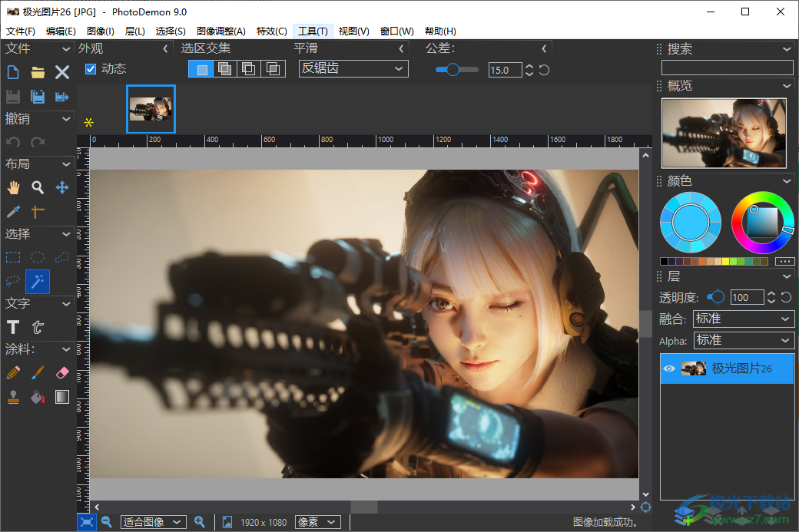The width and height of the screenshot is (799, 532).
Task: Select the Paint bucket fill tool
Action: pyautogui.click(x=38, y=397)
